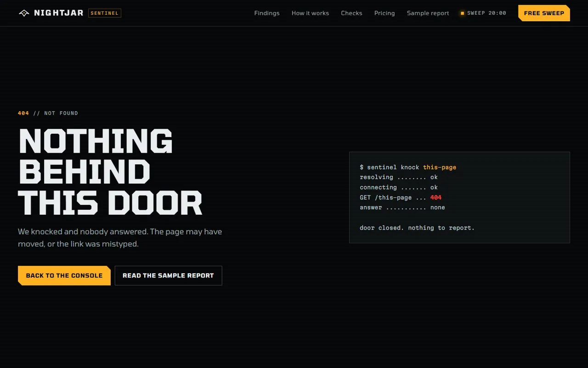Click the FREE SWEEP button

coord(544,13)
